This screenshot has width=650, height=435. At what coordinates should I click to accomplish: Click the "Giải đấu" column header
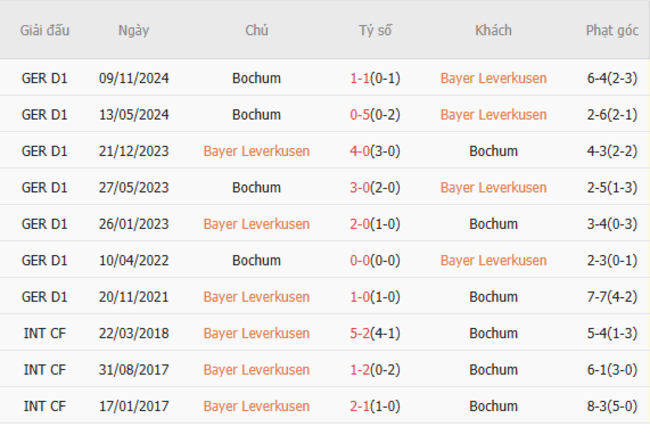tap(45, 30)
